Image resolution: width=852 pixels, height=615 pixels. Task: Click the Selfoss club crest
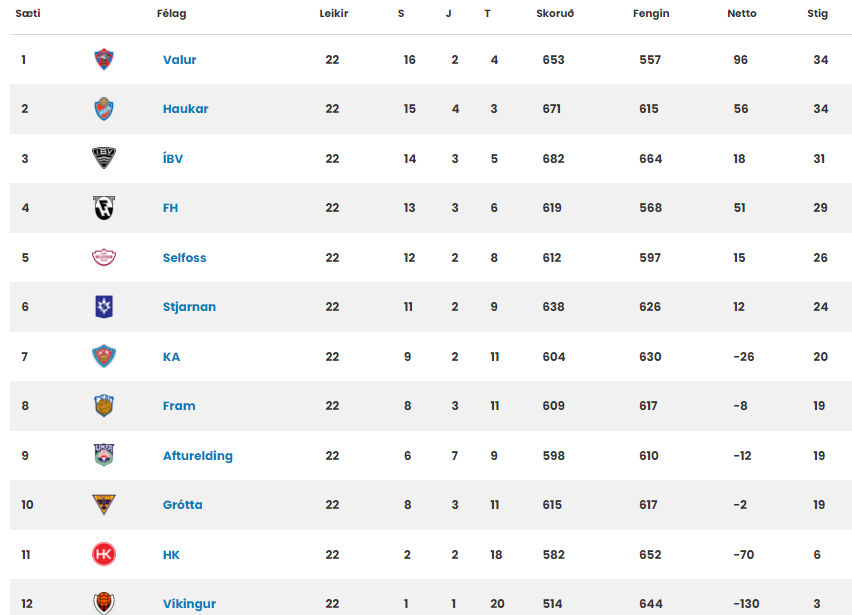tap(104, 257)
